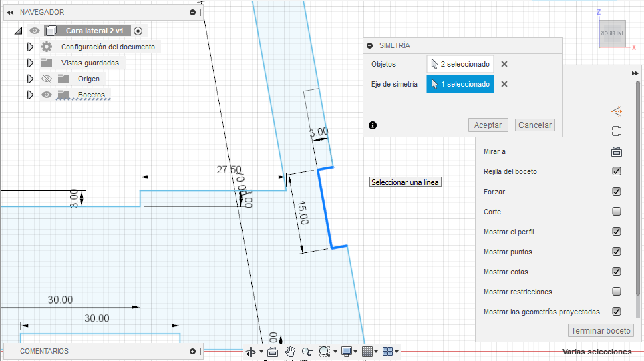The image size is (644, 361).
Task: Select Configuración del documento in browser
Action: coord(108,47)
